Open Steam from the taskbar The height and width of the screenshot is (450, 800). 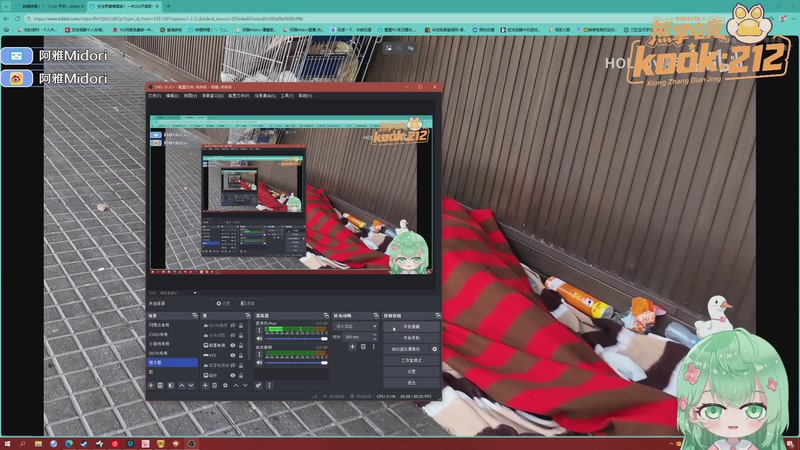pos(84,444)
